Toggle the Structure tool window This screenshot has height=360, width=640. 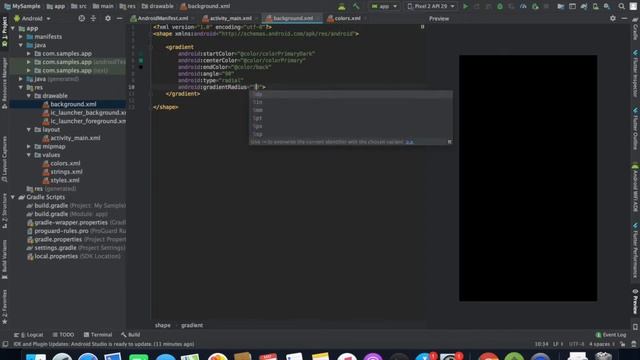pos(4,210)
